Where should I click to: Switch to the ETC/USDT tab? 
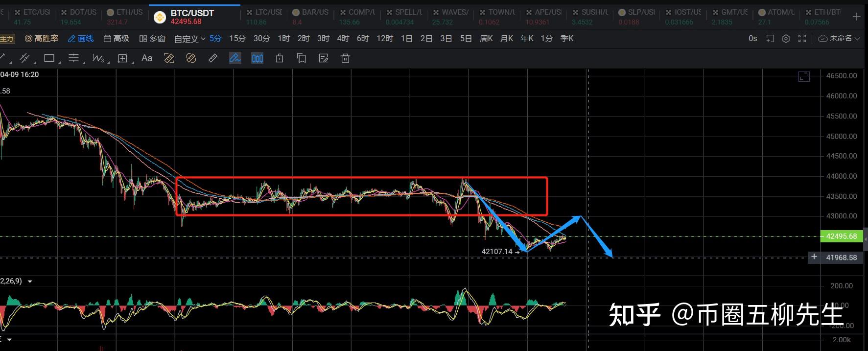pyautogui.click(x=31, y=17)
